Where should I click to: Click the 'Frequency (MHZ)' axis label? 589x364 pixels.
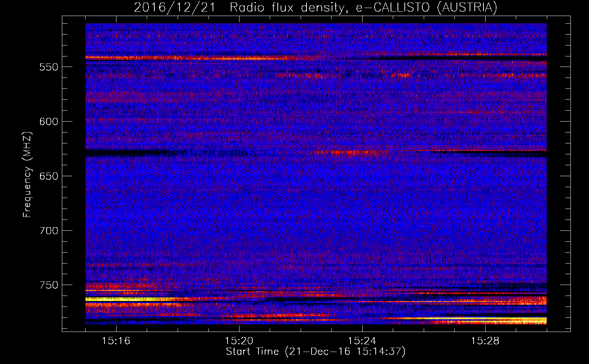27,174
